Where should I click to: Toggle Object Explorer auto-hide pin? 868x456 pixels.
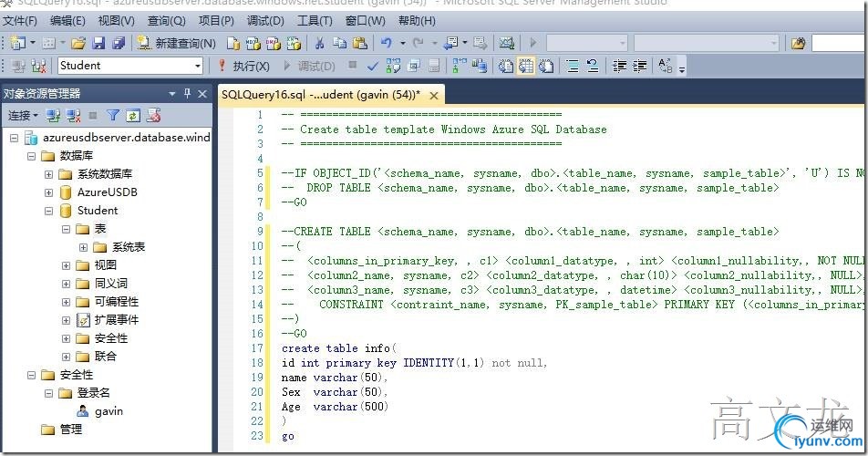pos(187,94)
